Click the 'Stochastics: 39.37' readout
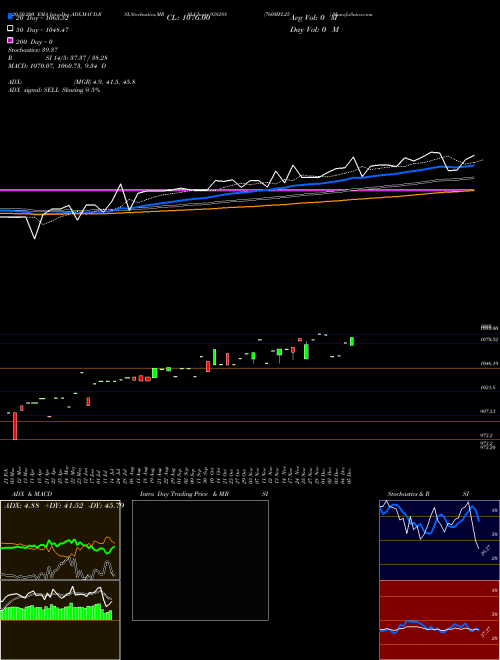Screen dimensions: 500x660 pos(33,50)
